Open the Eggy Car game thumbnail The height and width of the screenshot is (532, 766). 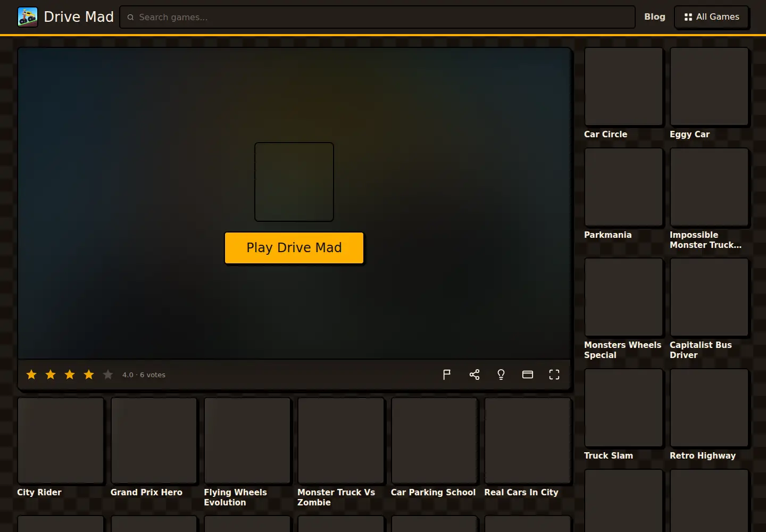[710, 87]
